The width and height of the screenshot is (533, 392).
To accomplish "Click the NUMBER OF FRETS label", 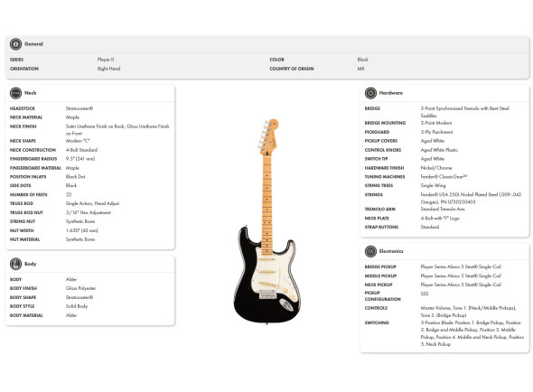I will [x=29, y=195].
